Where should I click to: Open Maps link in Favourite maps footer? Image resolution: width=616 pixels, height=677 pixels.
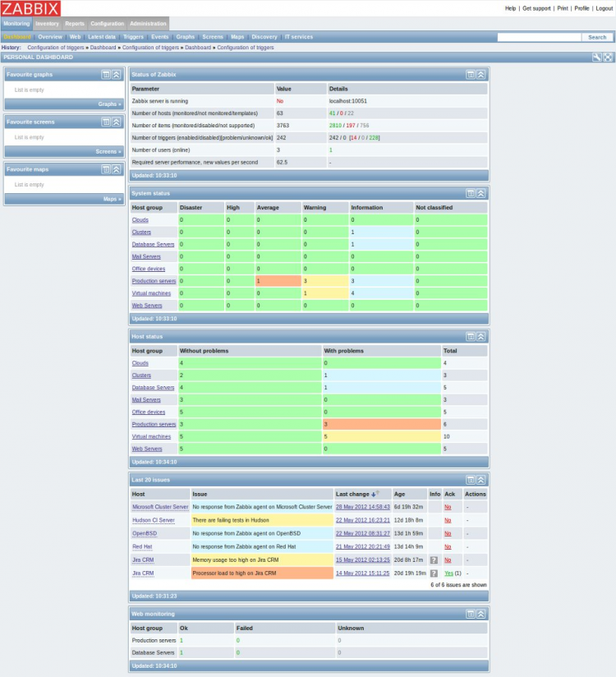tap(112, 199)
